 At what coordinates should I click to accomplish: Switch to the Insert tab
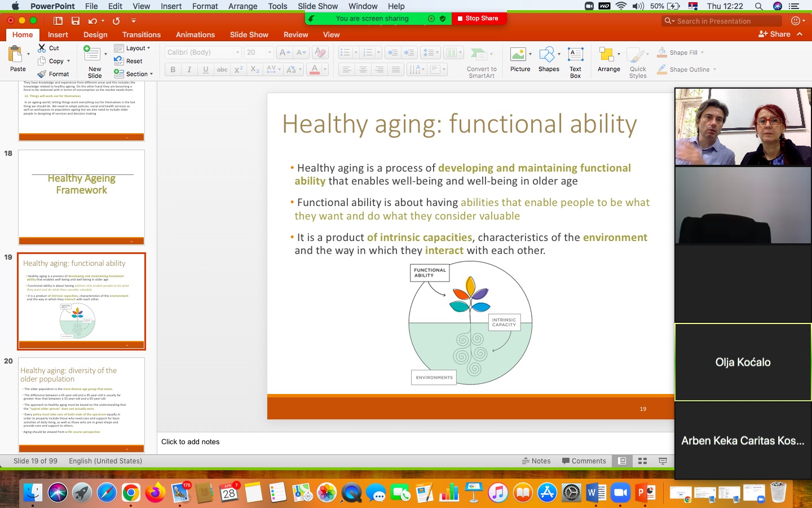click(x=58, y=34)
